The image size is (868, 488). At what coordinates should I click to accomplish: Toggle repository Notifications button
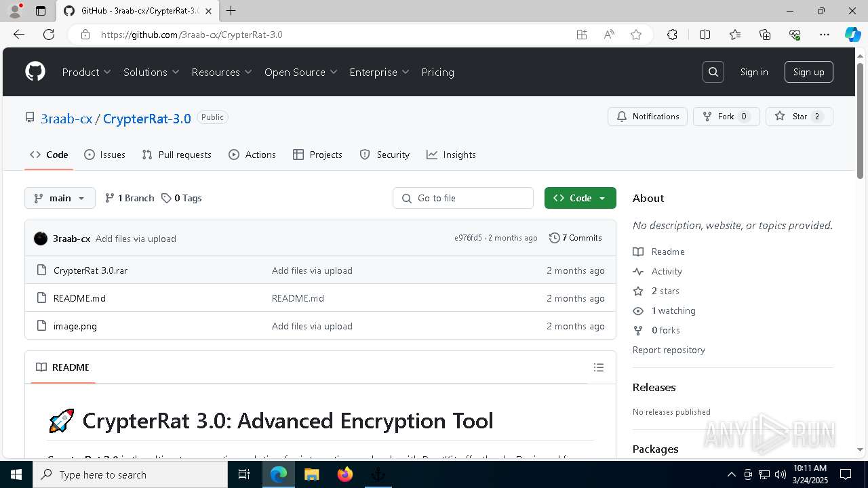tap(648, 117)
